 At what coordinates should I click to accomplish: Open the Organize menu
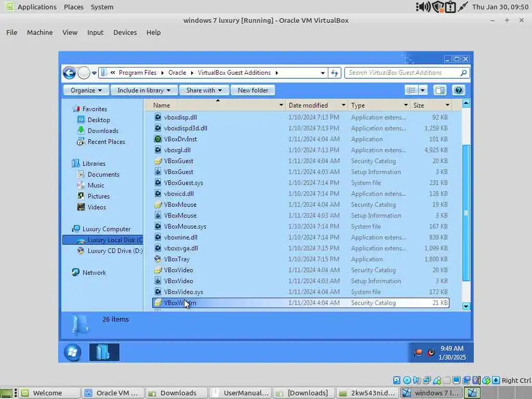pyautogui.click(x=86, y=90)
